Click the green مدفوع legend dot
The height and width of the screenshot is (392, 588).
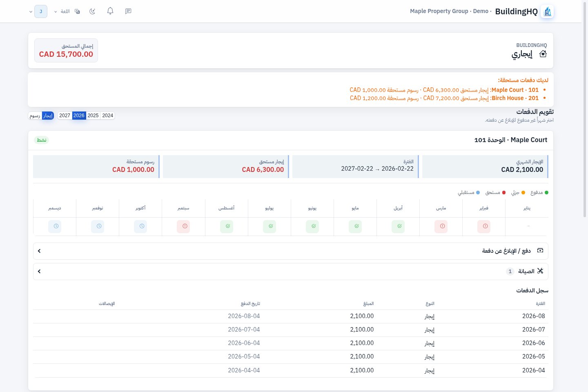tap(547, 193)
